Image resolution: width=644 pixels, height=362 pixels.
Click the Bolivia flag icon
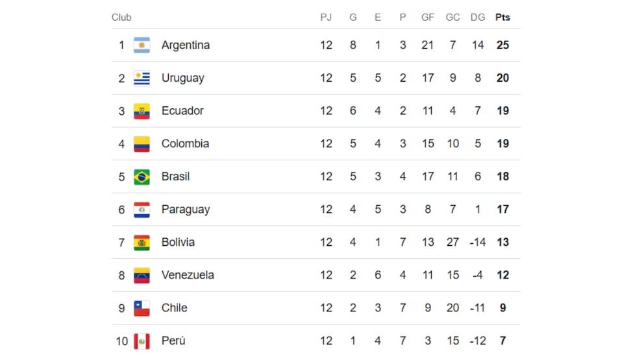point(142,243)
